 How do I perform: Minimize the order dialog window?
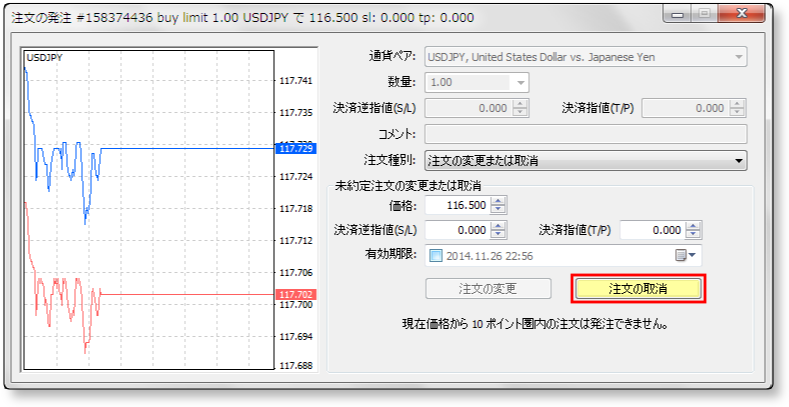[677, 14]
